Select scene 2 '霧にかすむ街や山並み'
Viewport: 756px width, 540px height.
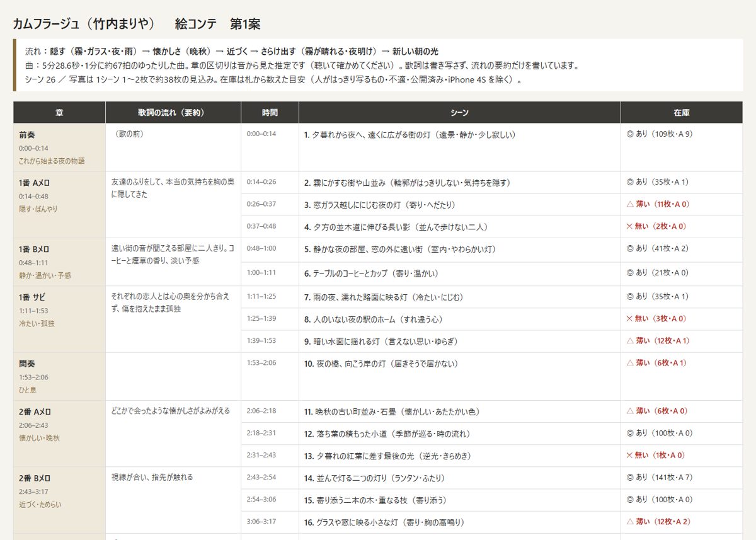coord(460,183)
